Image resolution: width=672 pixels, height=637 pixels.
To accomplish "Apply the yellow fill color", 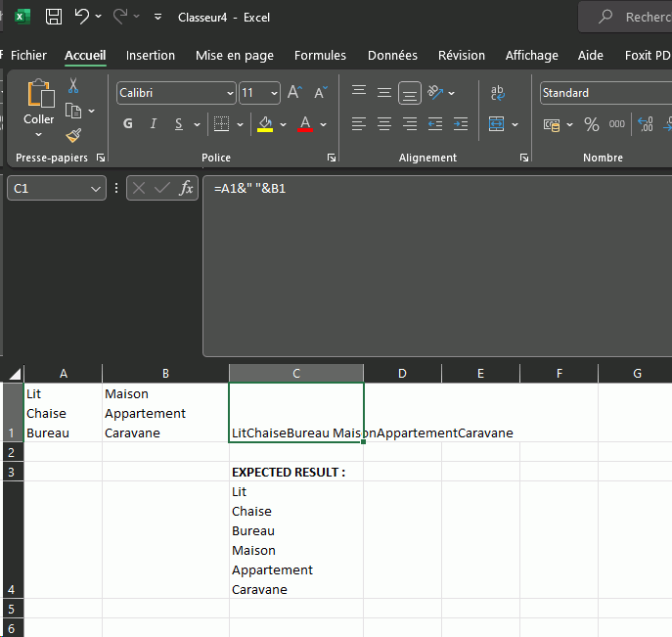I will [x=264, y=124].
